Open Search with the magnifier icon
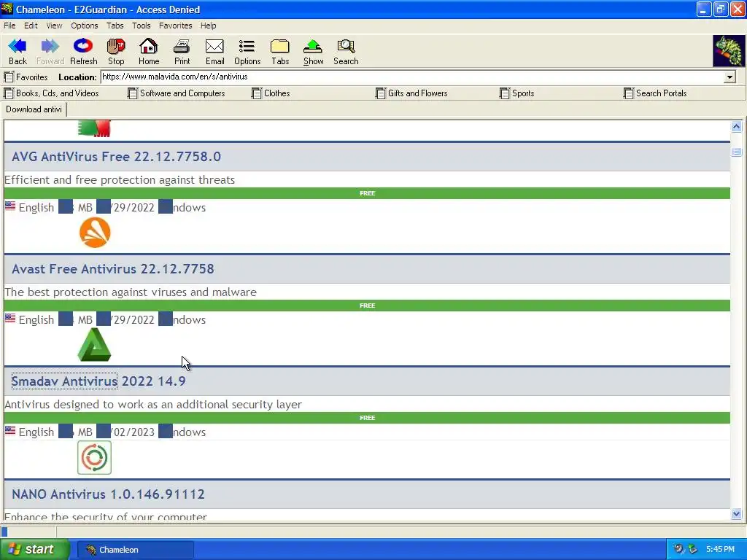 coord(346,52)
